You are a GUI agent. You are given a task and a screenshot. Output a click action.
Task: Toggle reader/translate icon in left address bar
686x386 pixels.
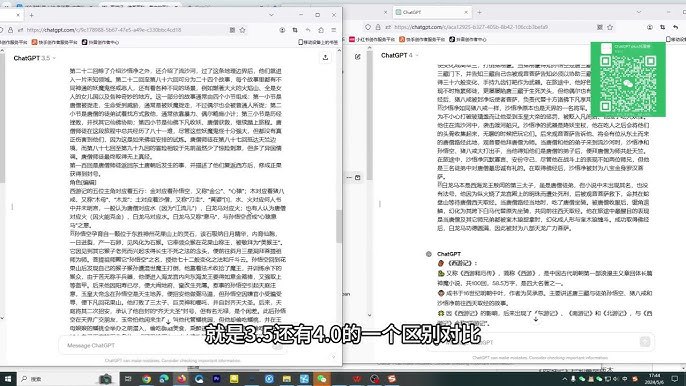click(x=232, y=30)
